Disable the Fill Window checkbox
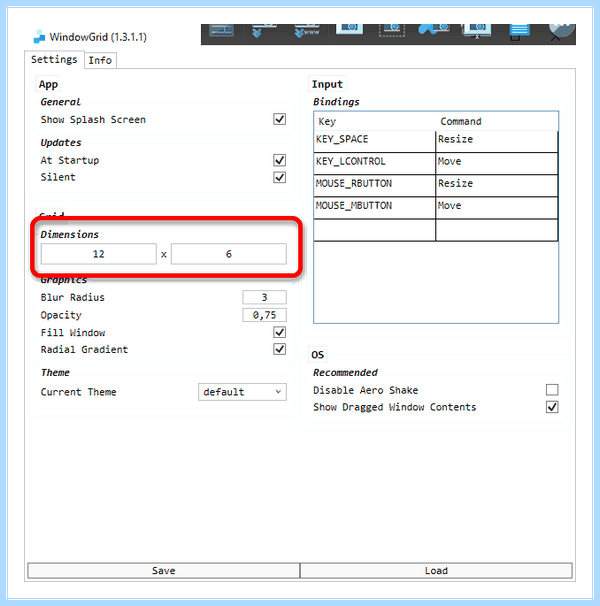 tap(280, 332)
